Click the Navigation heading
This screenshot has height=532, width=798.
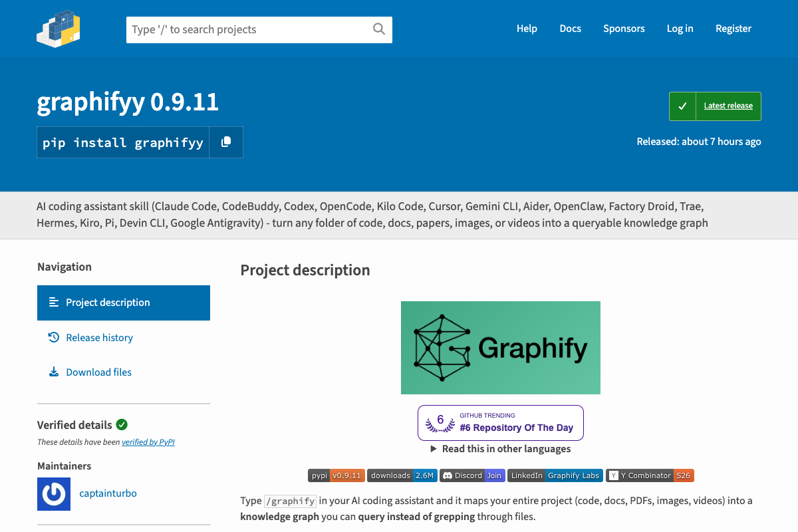pyautogui.click(x=65, y=267)
